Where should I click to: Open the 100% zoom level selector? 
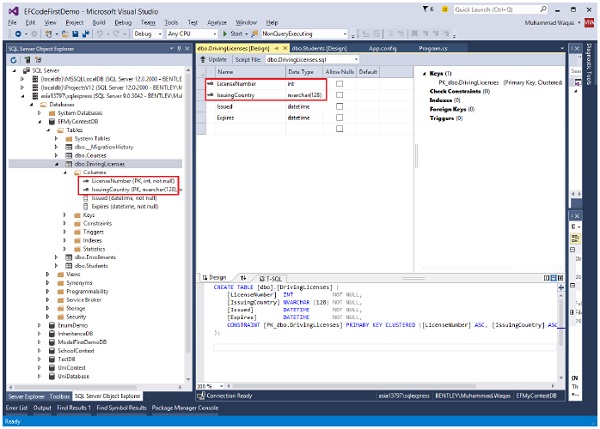coord(209,385)
